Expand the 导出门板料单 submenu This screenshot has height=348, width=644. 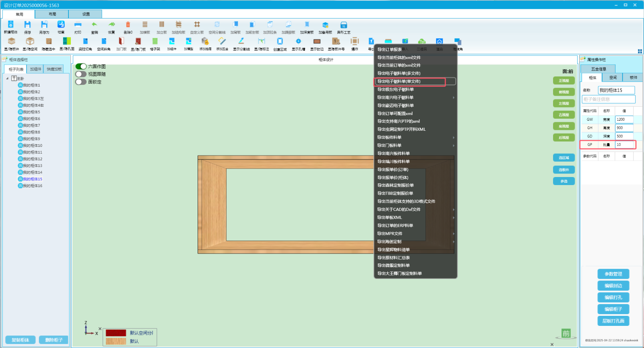tap(415, 145)
